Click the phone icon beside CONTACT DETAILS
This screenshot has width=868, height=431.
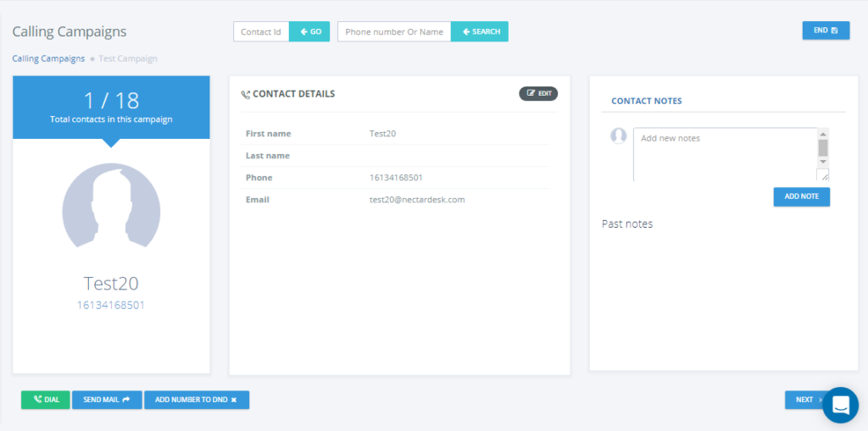pos(246,95)
